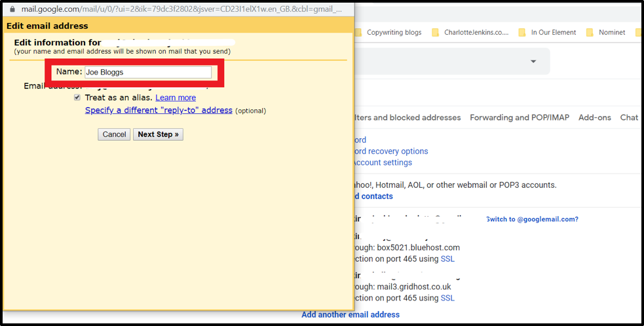Click Add another email address link
Viewport: 644px width, 326px height.
[350, 315]
